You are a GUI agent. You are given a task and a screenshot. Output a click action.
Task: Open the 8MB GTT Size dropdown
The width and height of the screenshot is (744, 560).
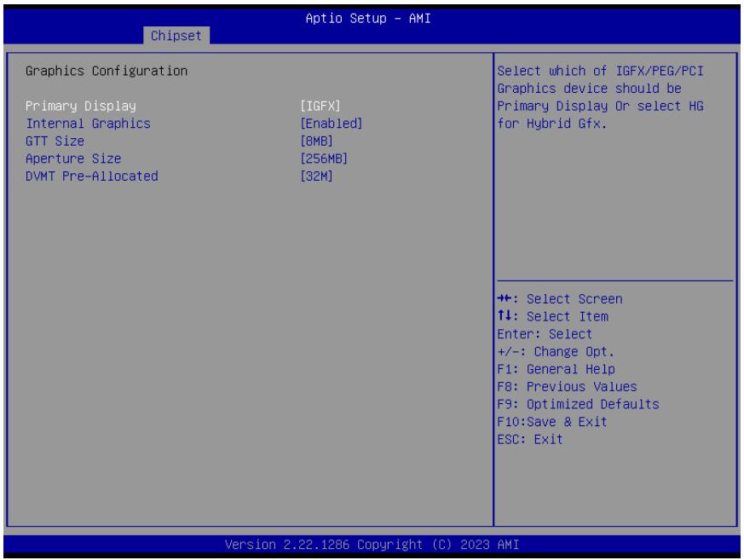coord(316,141)
